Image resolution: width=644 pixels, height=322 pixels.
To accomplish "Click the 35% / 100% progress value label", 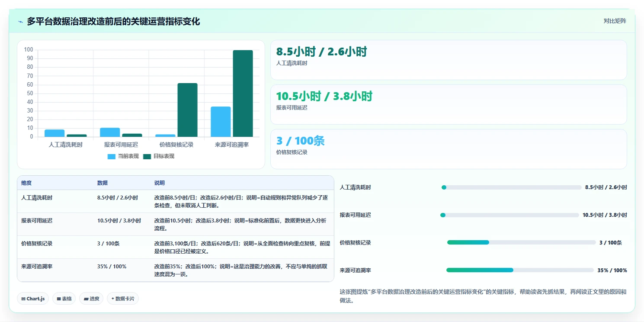I will coord(612,270).
